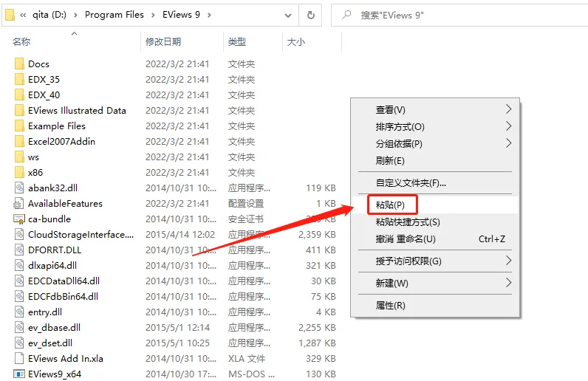Select the x86 folder icon
Screen dimensions: 588x381
[x=19, y=172]
